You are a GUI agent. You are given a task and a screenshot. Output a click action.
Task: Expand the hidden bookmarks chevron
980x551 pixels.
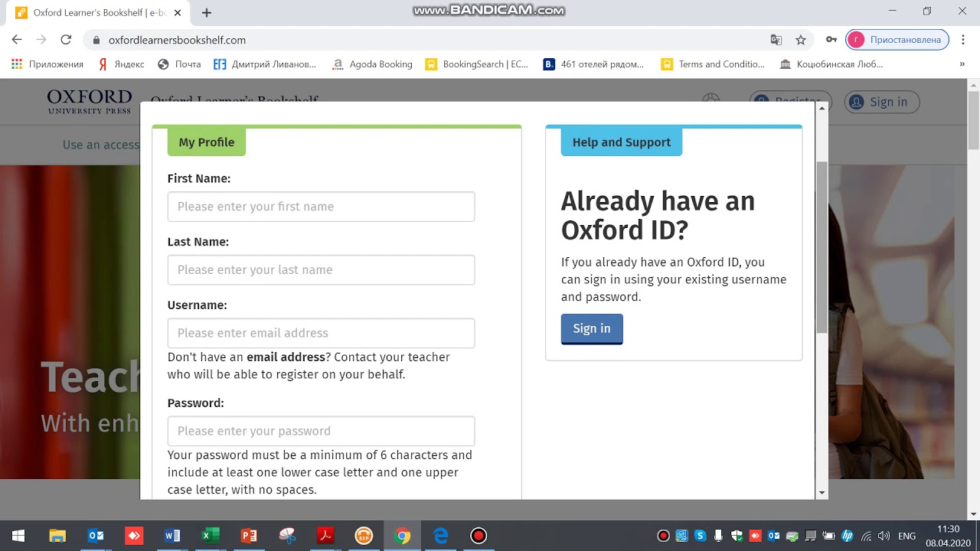(962, 64)
